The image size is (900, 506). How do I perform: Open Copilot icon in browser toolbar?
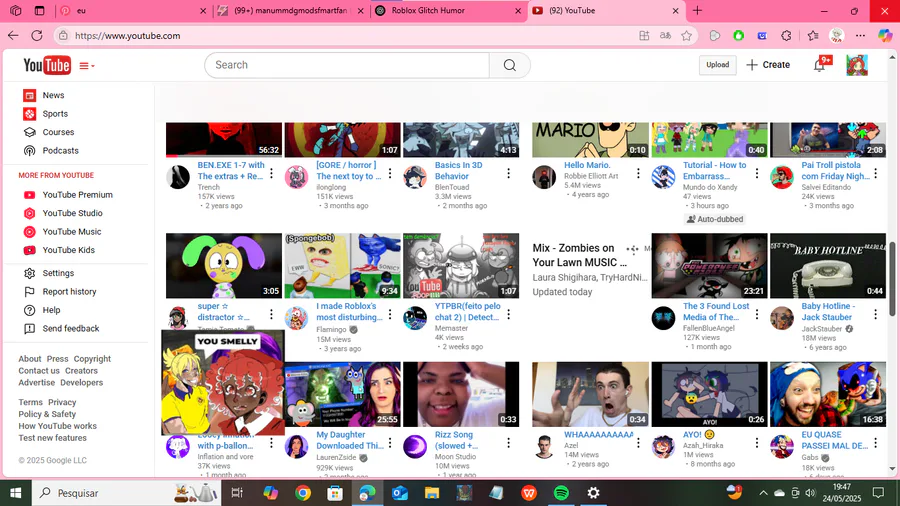click(885, 36)
